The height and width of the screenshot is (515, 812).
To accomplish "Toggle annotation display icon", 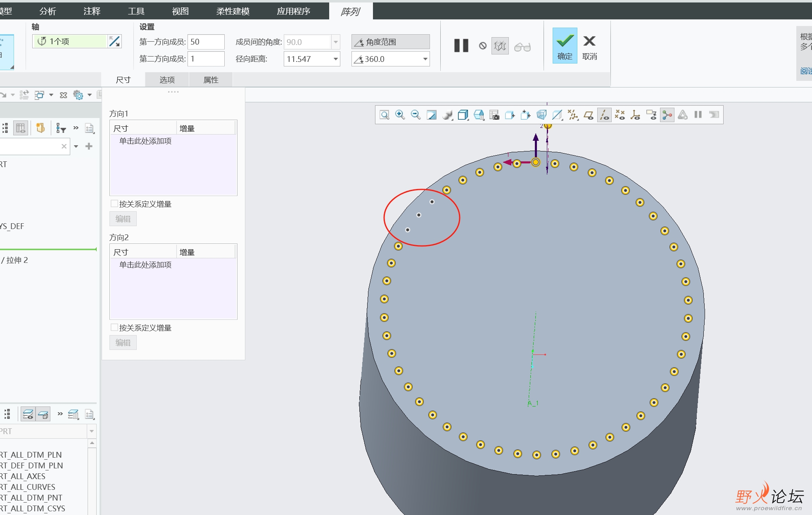I will pyautogui.click(x=652, y=115).
